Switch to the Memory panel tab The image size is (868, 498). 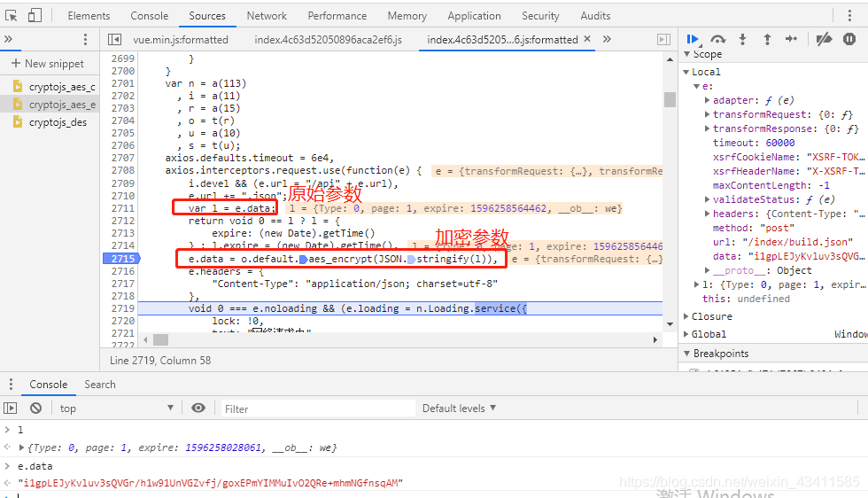click(407, 16)
